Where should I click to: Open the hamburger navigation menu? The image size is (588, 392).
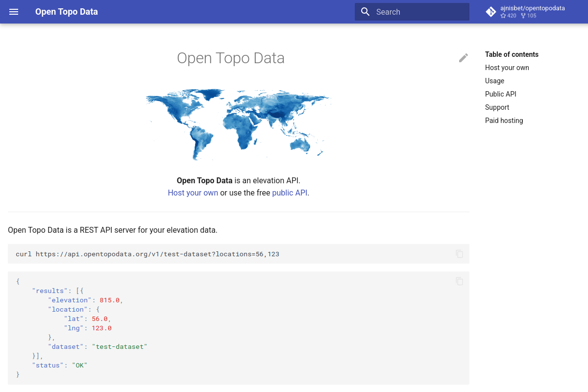click(14, 12)
